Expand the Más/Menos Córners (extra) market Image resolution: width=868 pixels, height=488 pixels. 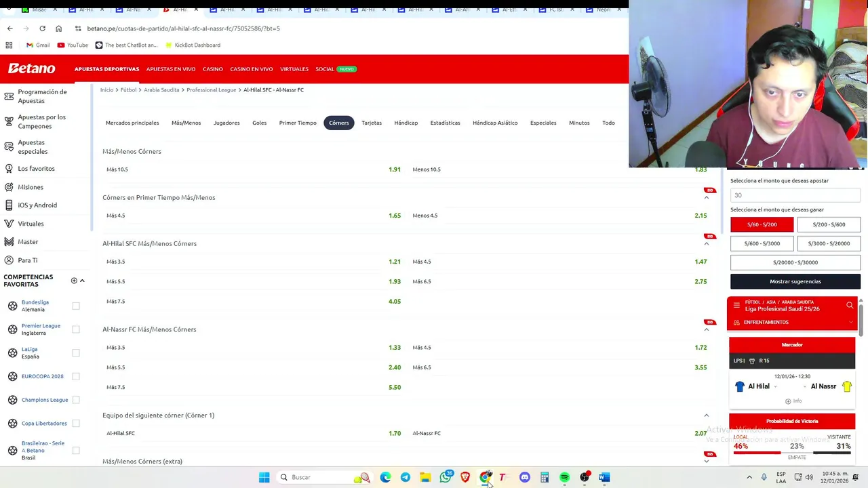pyautogui.click(x=706, y=461)
